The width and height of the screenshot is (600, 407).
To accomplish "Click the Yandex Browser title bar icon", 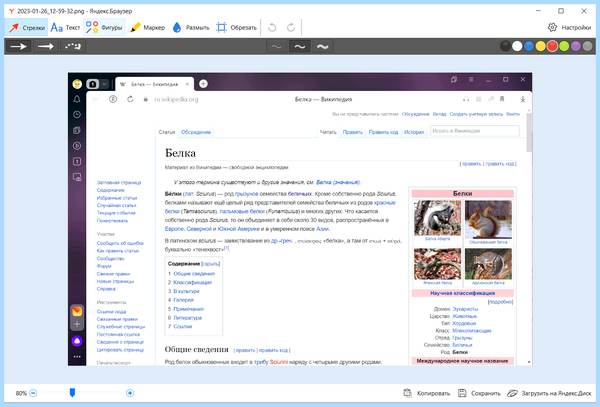I will click(x=11, y=11).
